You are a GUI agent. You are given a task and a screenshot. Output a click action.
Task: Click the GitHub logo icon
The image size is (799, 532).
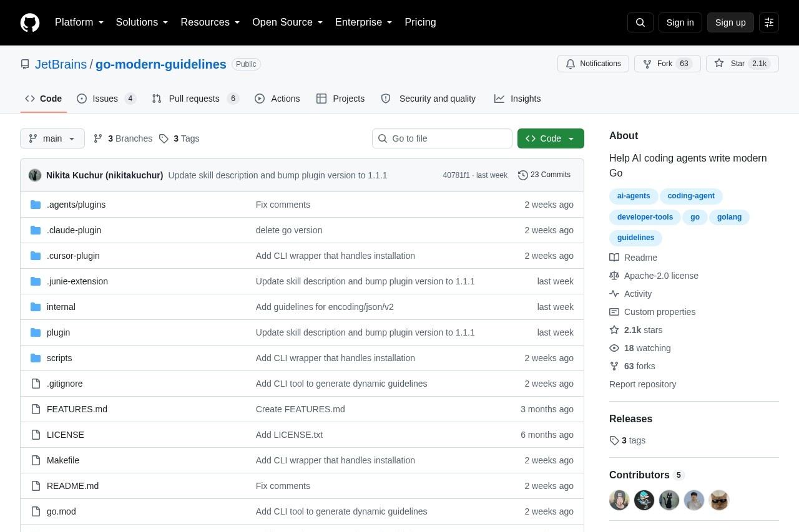pos(30,22)
